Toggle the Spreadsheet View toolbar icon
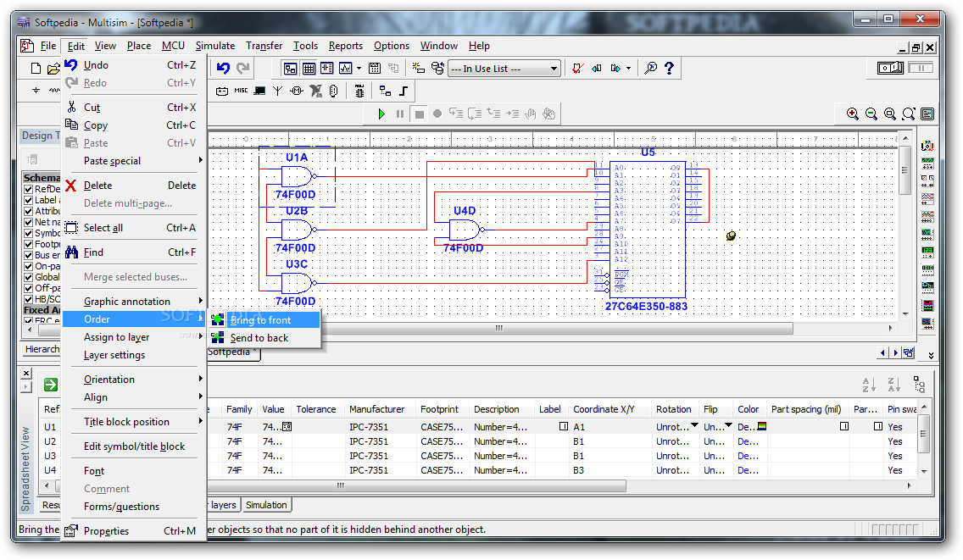Viewport: 963px width, 560px height. click(309, 68)
